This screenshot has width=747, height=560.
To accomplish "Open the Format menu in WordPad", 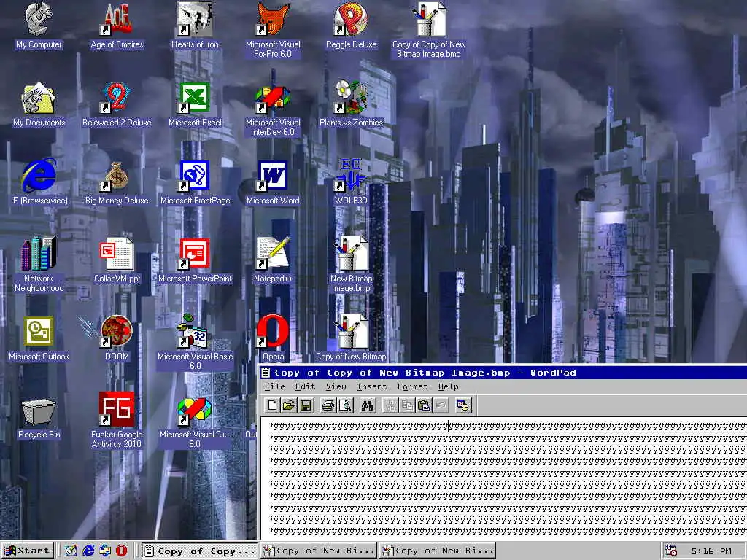I will [413, 386].
